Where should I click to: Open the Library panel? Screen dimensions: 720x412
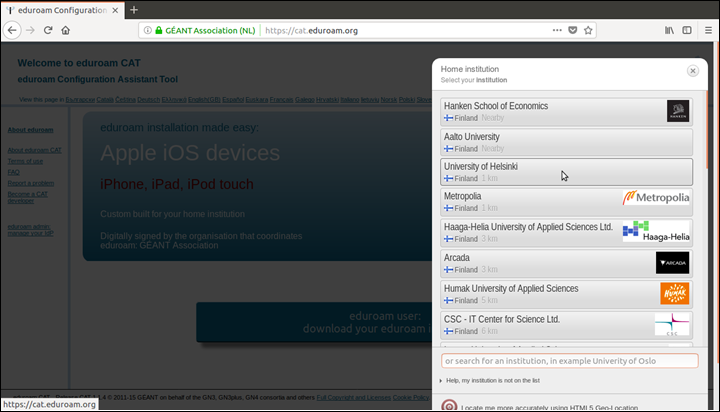669,30
